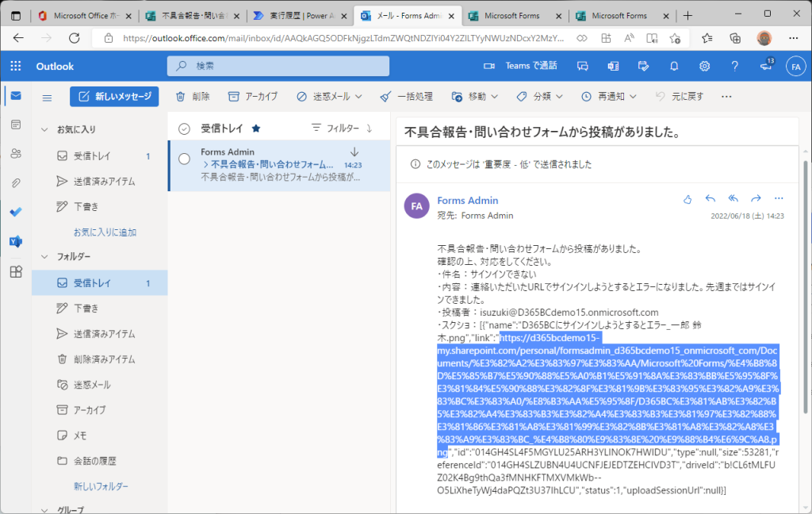This screenshot has height=514, width=812.
Task: Open the Teams chat icon in header
Action: (x=583, y=67)
